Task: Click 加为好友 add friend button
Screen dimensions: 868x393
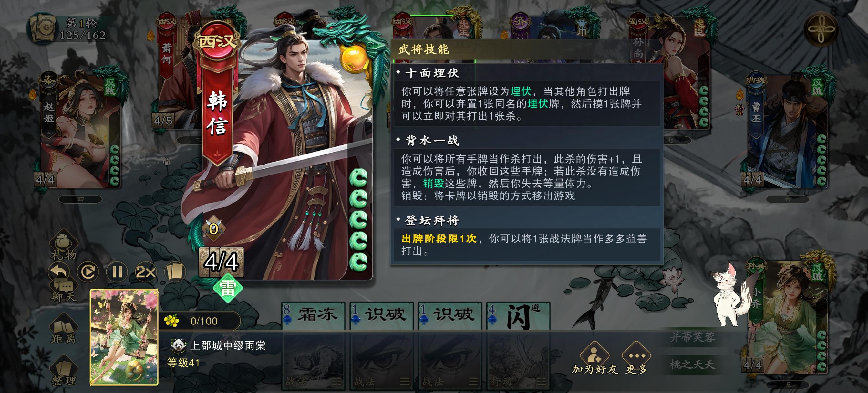Action: coord(595,359)
